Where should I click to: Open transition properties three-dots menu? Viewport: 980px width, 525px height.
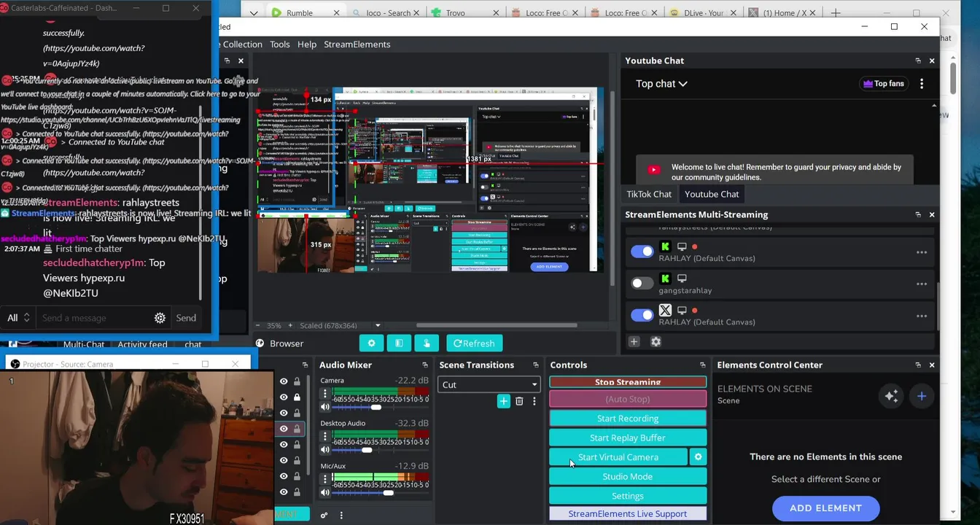tap(534, 401)
